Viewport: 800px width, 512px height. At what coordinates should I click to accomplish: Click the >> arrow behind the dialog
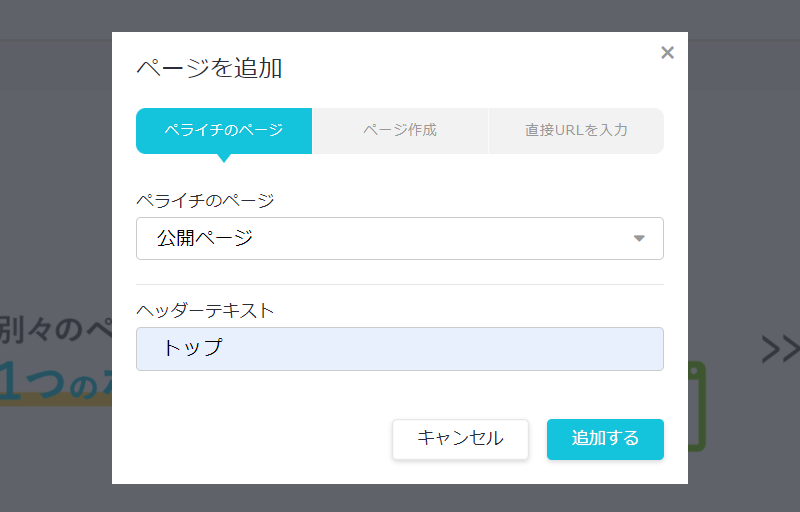coord(779,348)
